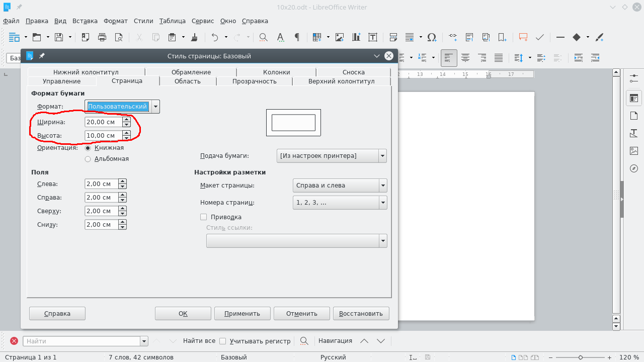Open the Подача бумаги dropdown
This screenshot has height=362, width=644.
(383, 156)
